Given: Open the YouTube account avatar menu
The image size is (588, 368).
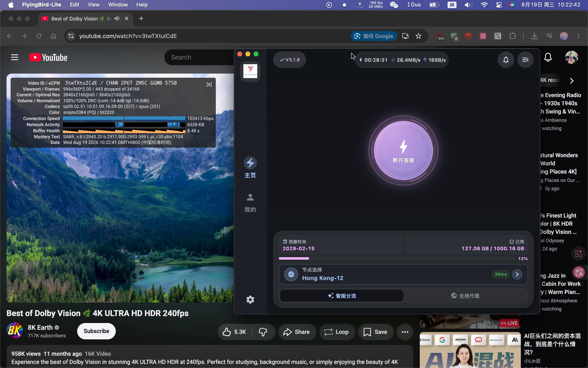Looking at the screenshot, I should (x=571, y=57).
